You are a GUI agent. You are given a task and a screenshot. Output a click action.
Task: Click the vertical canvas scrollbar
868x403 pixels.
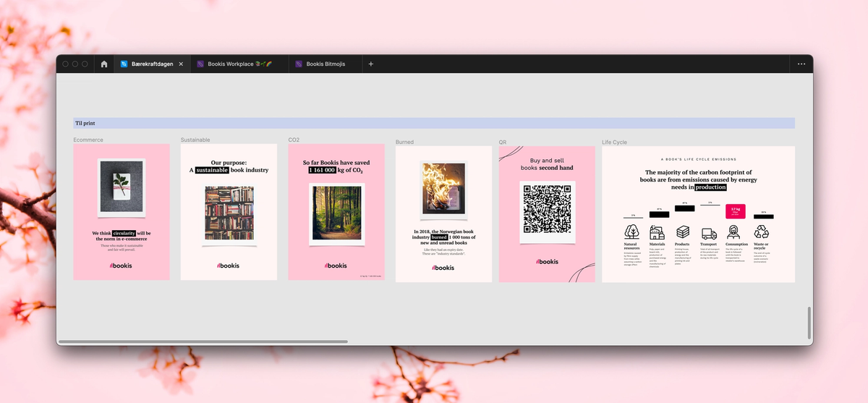(x=809, y=323)
